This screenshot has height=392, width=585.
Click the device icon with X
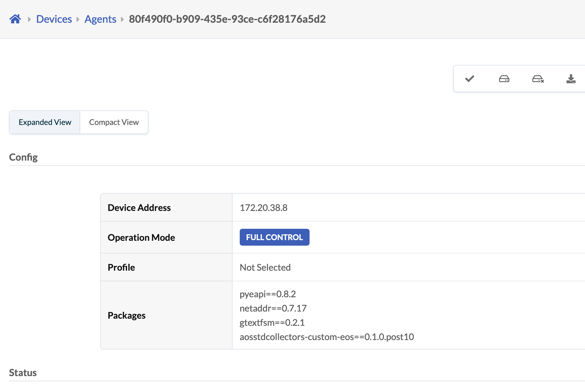click(x=538, y=79)
